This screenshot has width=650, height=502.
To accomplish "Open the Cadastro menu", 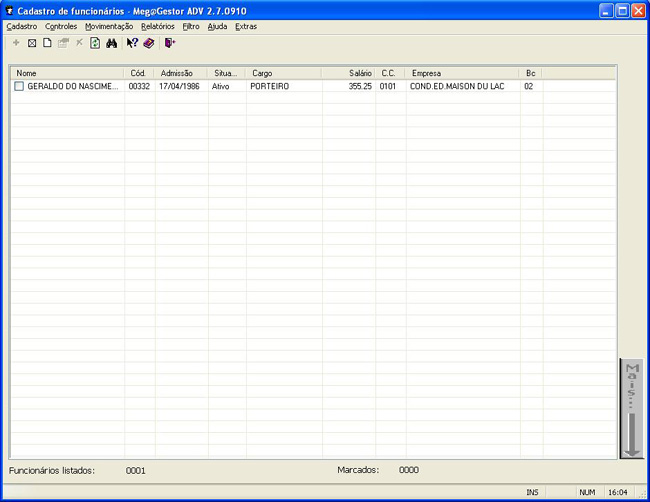I will 22,26.
